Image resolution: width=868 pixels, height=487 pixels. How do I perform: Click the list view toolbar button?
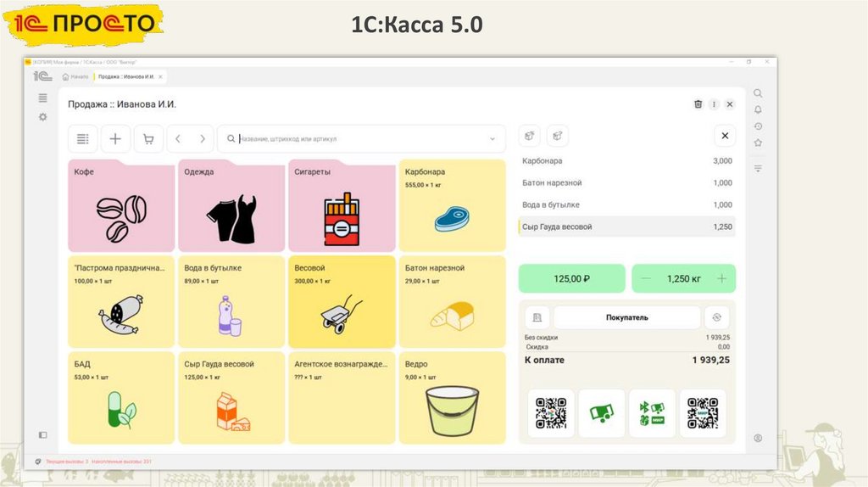pos(82,138)
